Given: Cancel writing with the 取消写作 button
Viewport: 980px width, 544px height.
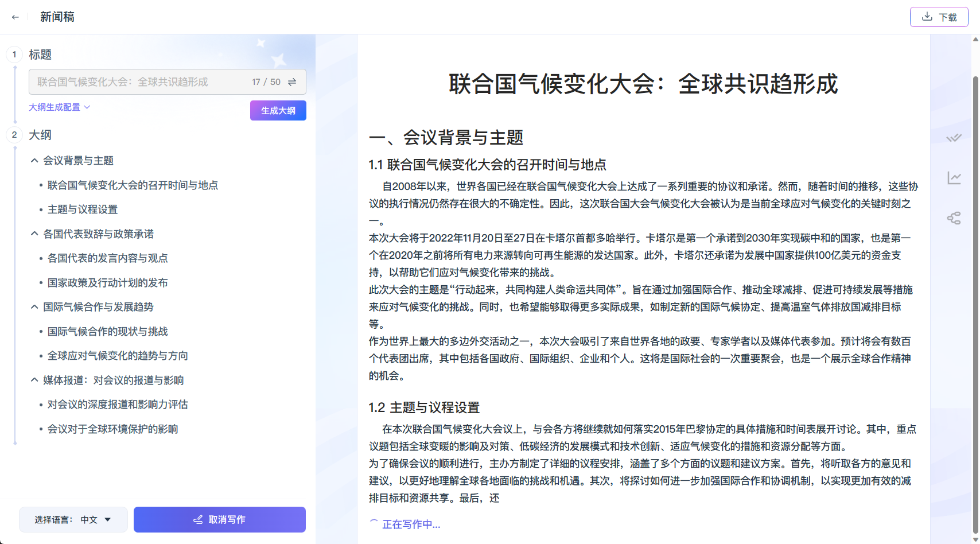Looking at the screenshot, I should click(219, 519).
